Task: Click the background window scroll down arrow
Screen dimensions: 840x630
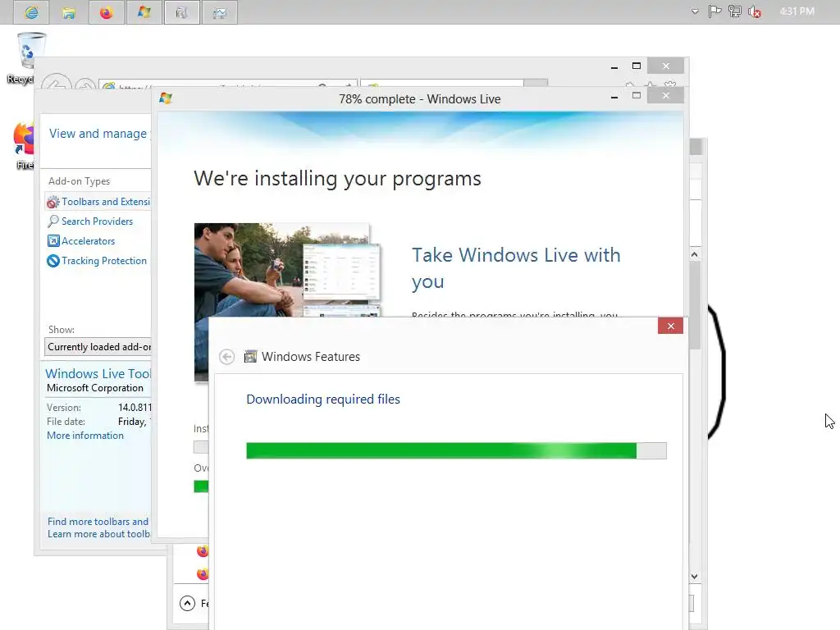Action: click(694, 577)
